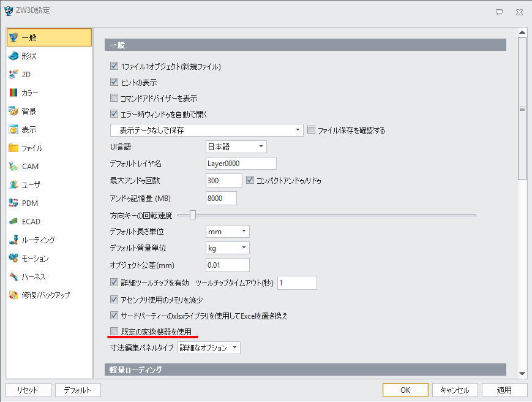This screenshot has height=402, width=532.
Task: Click the デフォルトレイヤ名 input field
Action: pos(241,164)
